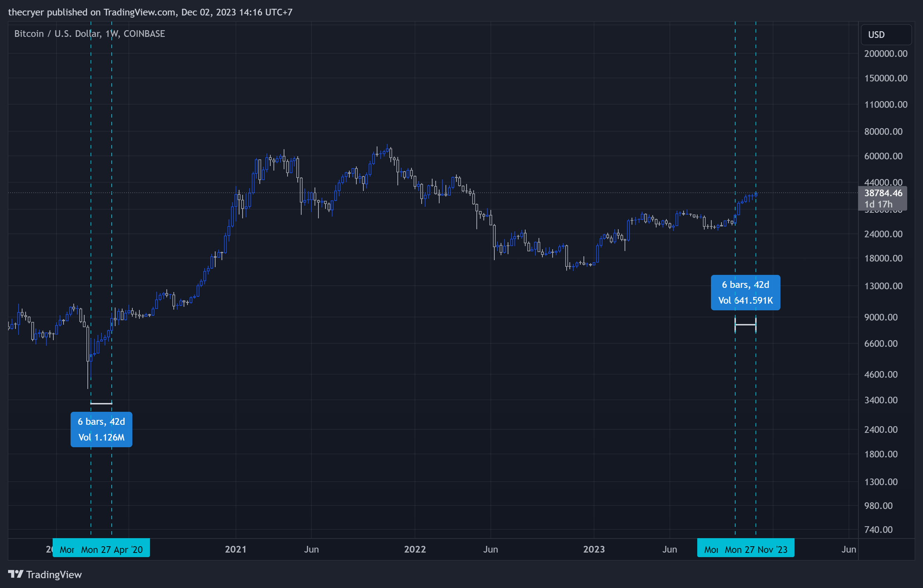Click the 13000.00 price axis label

[883, 286]
